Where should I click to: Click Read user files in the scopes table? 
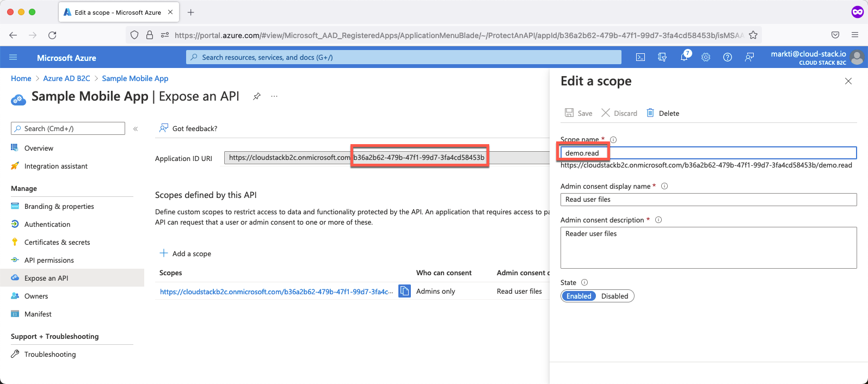519,291
